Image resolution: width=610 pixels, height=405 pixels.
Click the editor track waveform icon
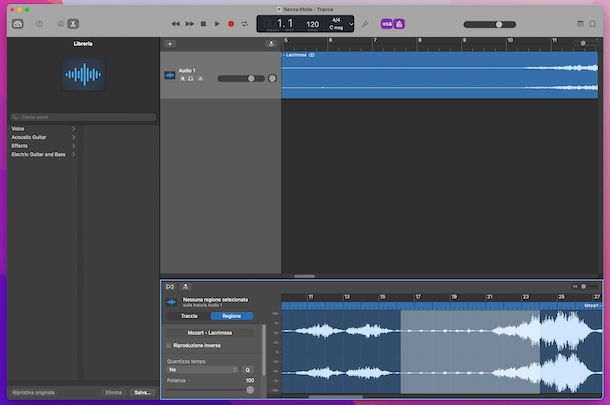point(171,302)
